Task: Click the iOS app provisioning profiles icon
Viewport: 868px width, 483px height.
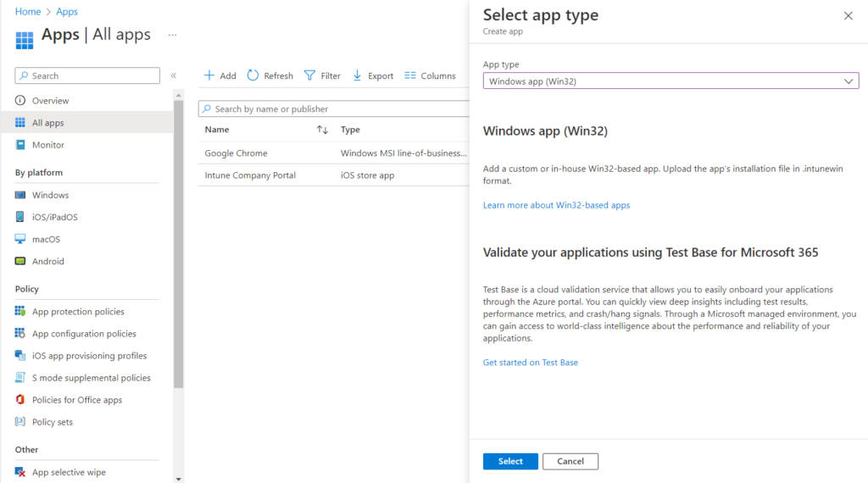Action: 20,356
